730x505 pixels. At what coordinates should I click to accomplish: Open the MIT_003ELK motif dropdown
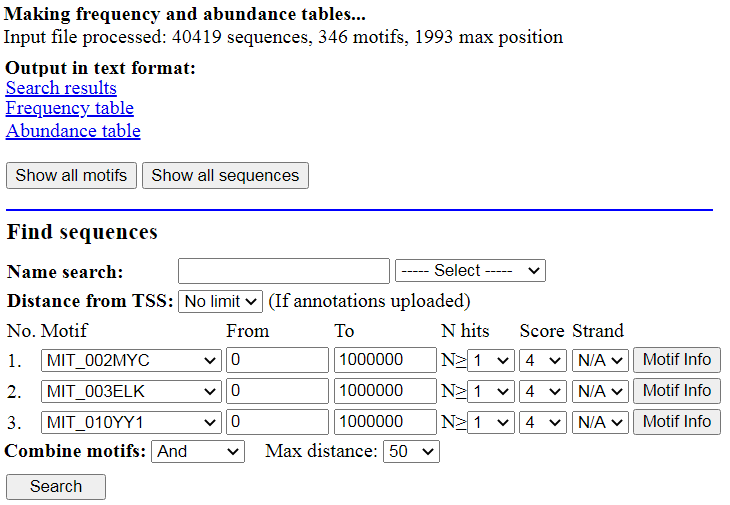[131, 391]
